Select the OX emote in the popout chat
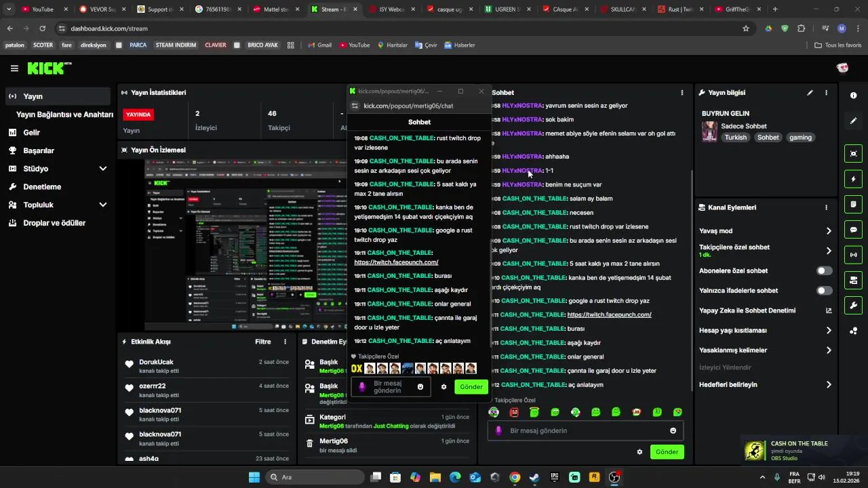The width and height of the screenshot is (868, 488). click(x=357, y=369)
